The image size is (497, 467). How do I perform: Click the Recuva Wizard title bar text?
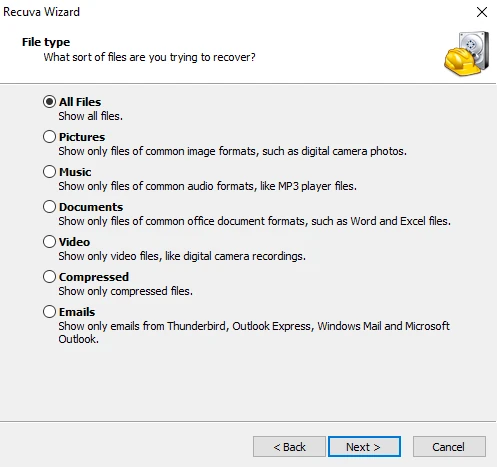41,12
